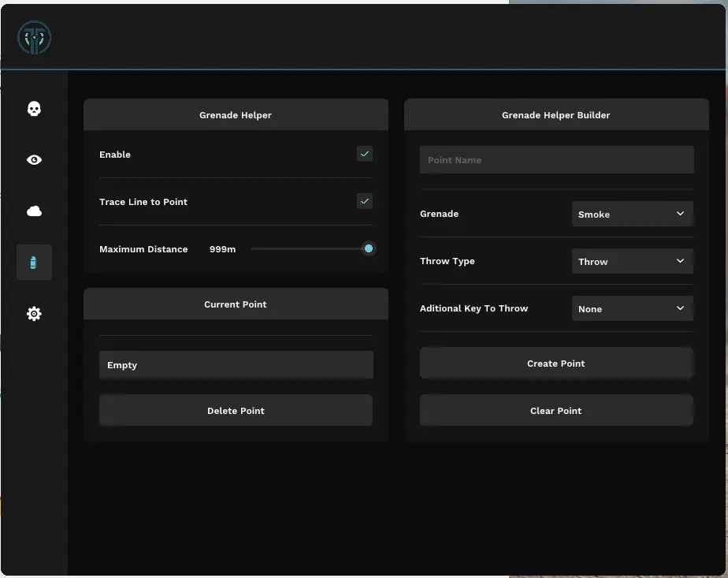Click the Empty current point field
Image resolution: width=728 pixels, height=578 pixels.
pyautogui.click(x=236, y=365)
